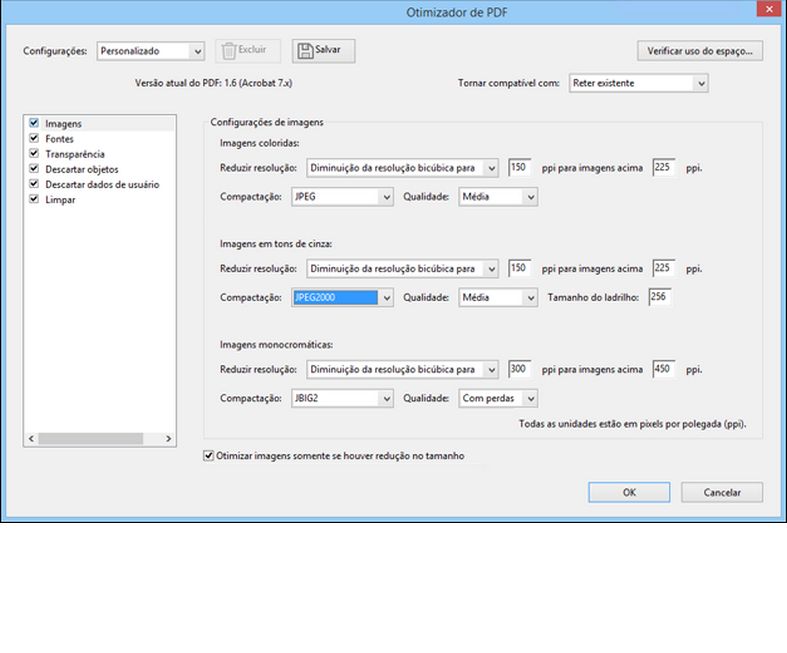This screenshot has height=653, width=787.
Task: Toggle the Fontes checkbox
Action: click(x=34, y=138)
